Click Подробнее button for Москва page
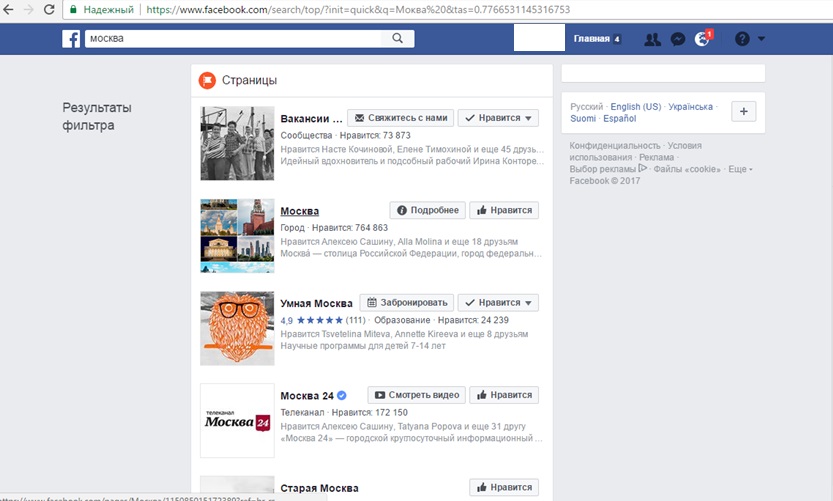Image resolution: width=833 pixels, height=501 pixels. pyautogui.click(x=428, y=210)
